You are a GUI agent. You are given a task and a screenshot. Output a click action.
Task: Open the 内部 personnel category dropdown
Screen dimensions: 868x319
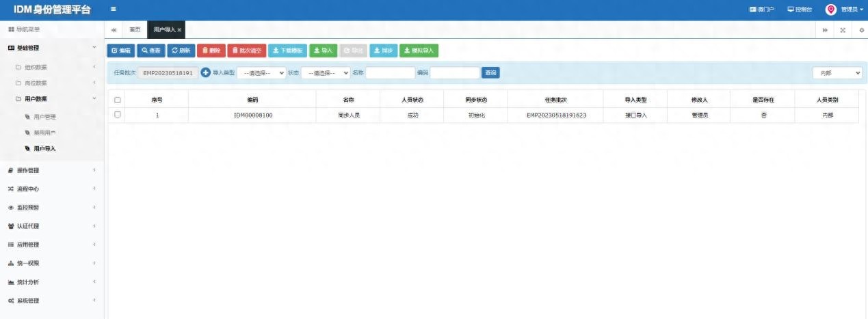837,72
